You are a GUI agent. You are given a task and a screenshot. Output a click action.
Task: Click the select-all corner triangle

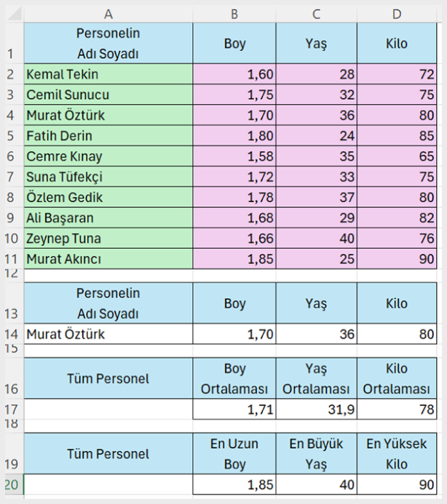click(15, 14)
